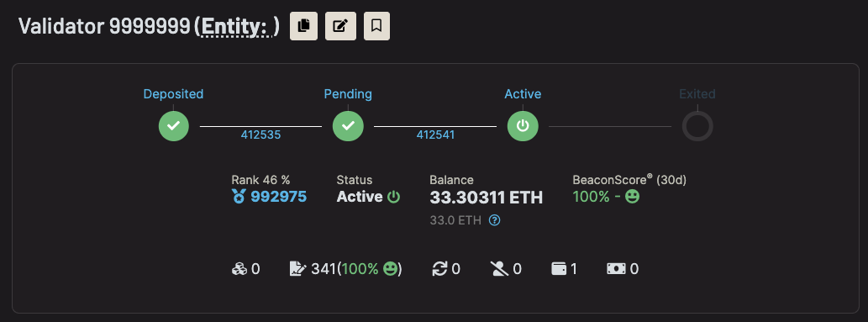Click the attestation count 341
This screenshot has height=322, width=868.
point(324,269)
